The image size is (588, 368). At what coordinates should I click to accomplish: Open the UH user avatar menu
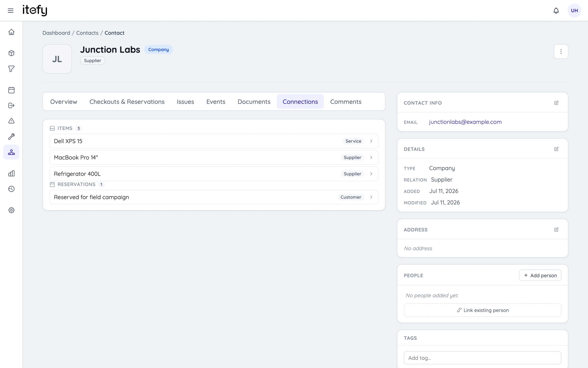[574, 10]
